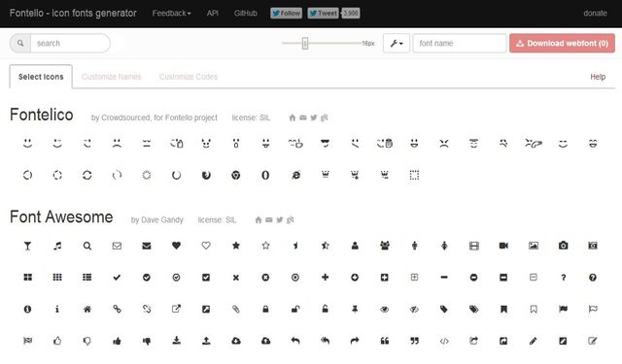Select the solid thumbs up icon
The width and height of the screenshot is (622, 364).
click(117, 341)
